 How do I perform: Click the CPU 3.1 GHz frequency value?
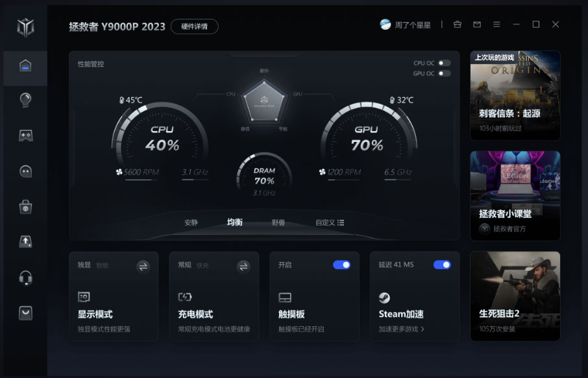(x=195, y=172)
